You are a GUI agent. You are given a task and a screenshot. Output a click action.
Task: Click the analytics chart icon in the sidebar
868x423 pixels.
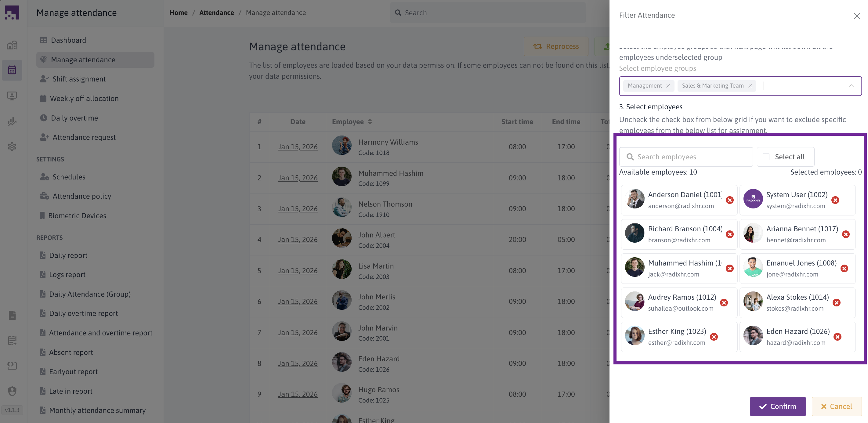tap(12, 121)
